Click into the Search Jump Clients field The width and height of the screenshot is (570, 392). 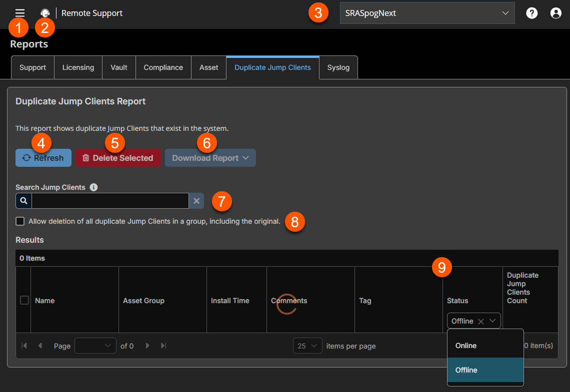(x=110, y=201)
